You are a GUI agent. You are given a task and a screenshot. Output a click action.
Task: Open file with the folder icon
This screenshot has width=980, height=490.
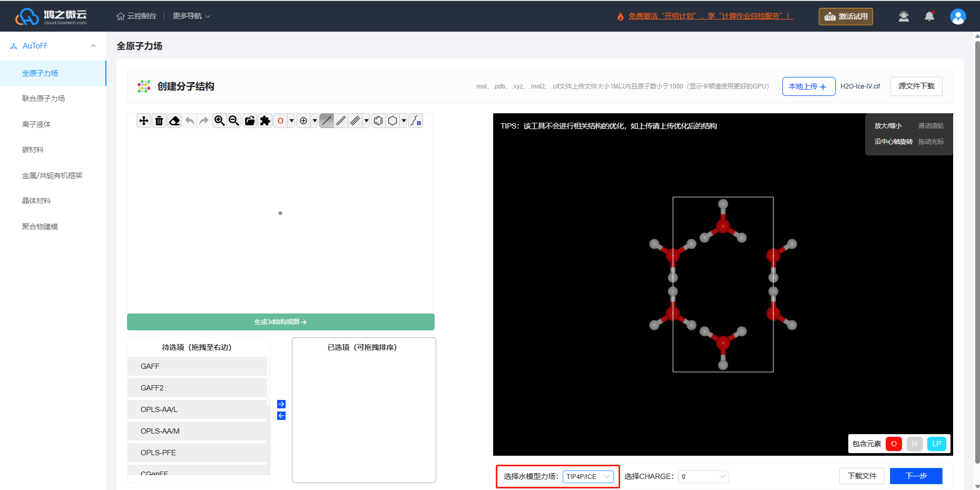coord(250,121)
